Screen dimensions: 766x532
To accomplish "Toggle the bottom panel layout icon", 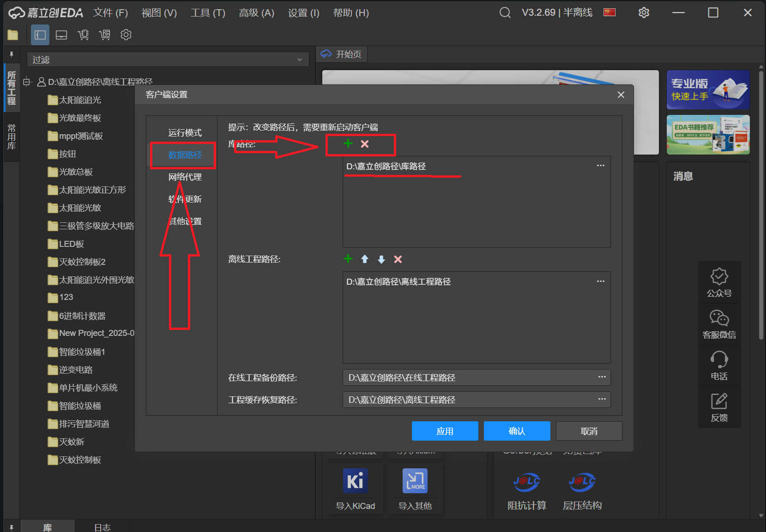I will click(x=61, y=35).
